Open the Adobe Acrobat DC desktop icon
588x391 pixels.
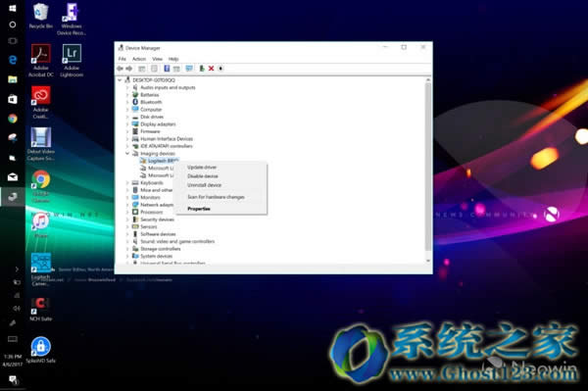[x=41, y=61]
